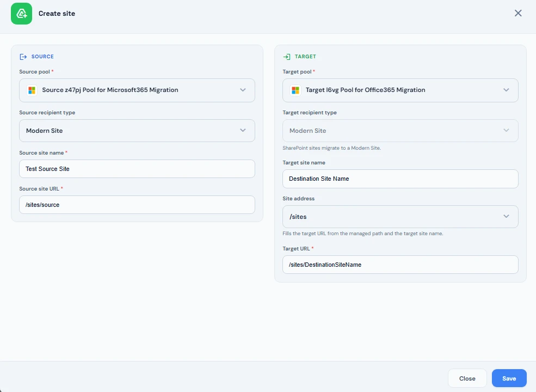Click the Target section arrow icon
536x392 pixels.
[x=286, y=57]
